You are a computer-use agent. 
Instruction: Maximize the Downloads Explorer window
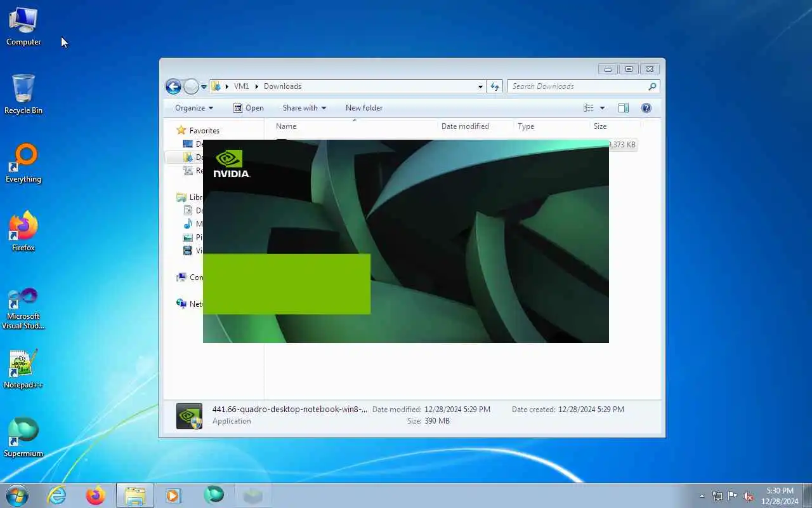[x=629, y=69]
